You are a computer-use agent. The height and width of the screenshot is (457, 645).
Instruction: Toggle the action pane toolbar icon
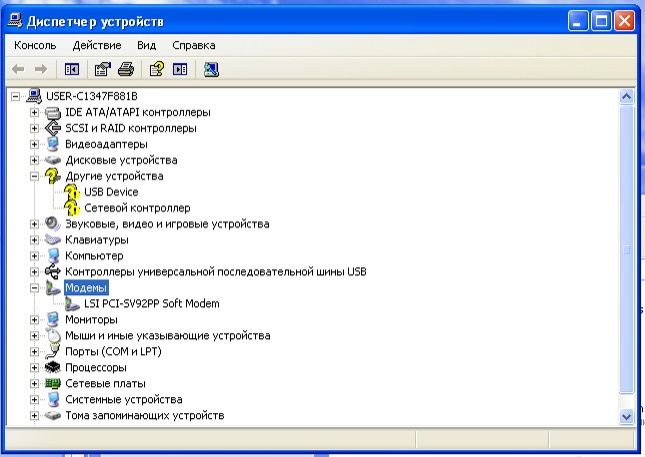click(x=180, y=69)
